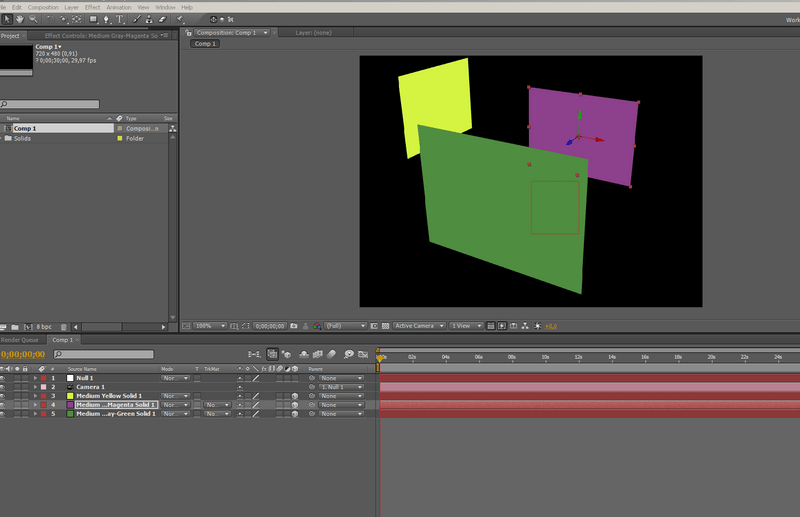Select the Horizontal Type tool
800x517 pixels.
(120, 19)
